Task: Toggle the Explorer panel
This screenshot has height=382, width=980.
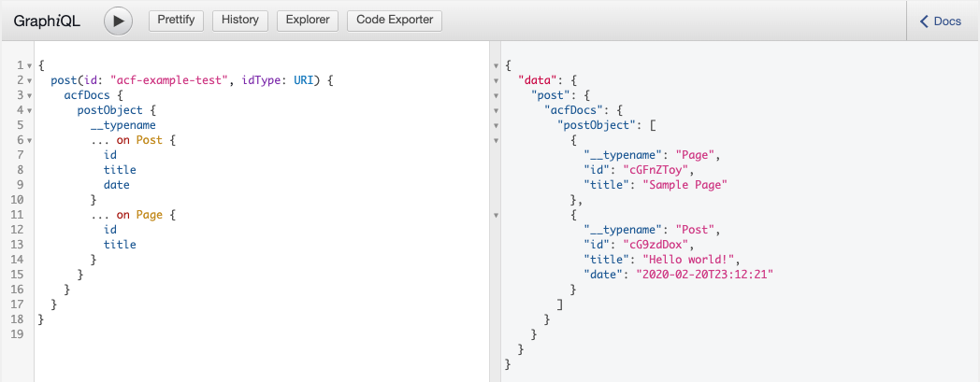Action: click(308, 21)
